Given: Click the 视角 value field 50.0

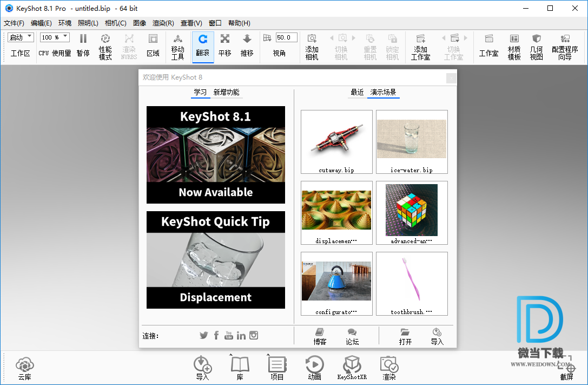Looking at the screenshot, I should pos(287,37).
